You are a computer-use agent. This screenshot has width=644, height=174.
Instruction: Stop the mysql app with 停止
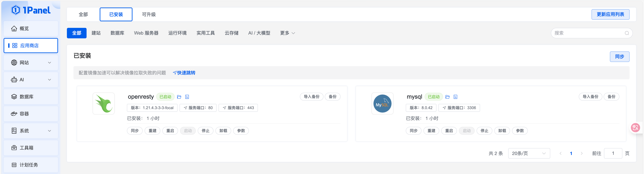coord(484,131)
